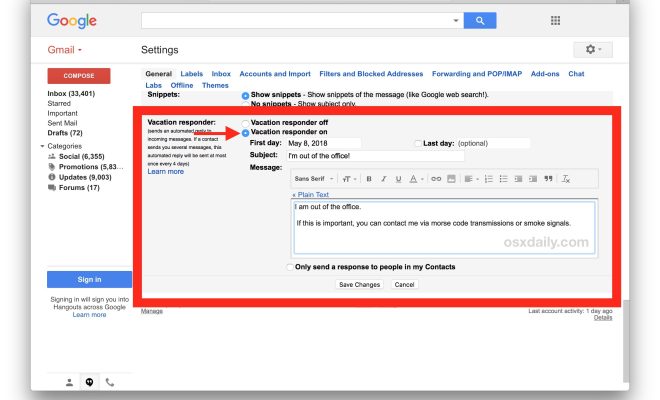The width and height of the screenshot is (660, 400).
Task: Open the settings gear menu
Action: point(593,49)
